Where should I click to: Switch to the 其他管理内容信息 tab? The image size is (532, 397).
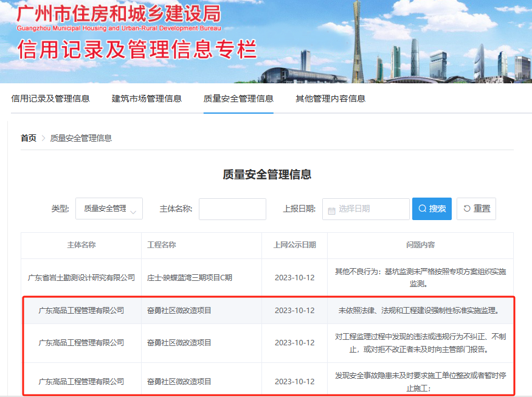coord(330,98)
